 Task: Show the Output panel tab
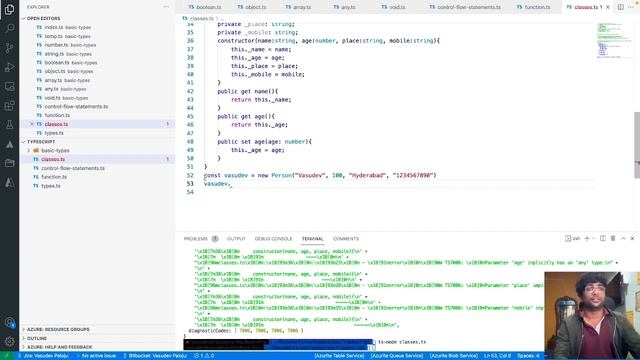pos(236,239)
